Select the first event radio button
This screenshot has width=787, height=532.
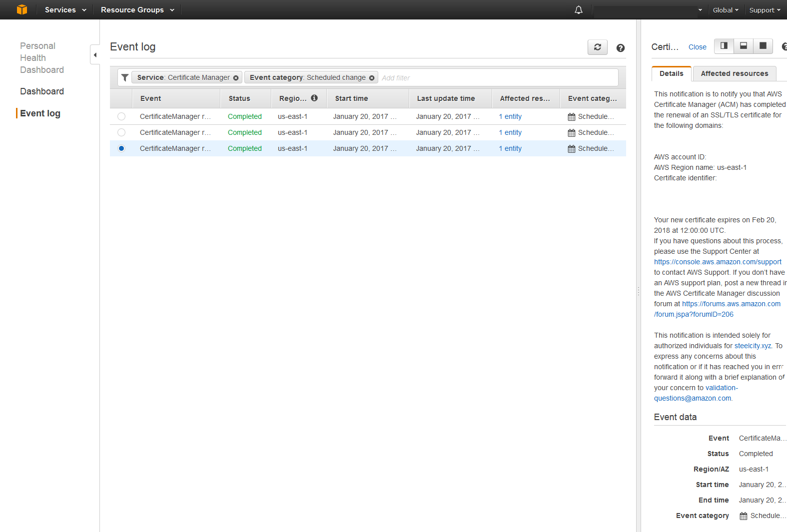coord(121,116)
